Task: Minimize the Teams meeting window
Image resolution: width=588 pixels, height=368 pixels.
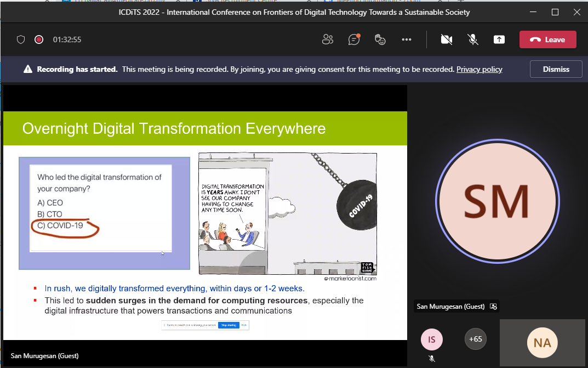Action: tap(533, 12)
